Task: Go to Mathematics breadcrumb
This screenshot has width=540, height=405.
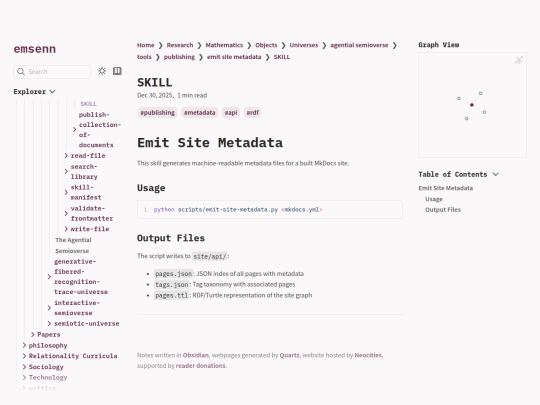Action: click(x=224, y=45)
